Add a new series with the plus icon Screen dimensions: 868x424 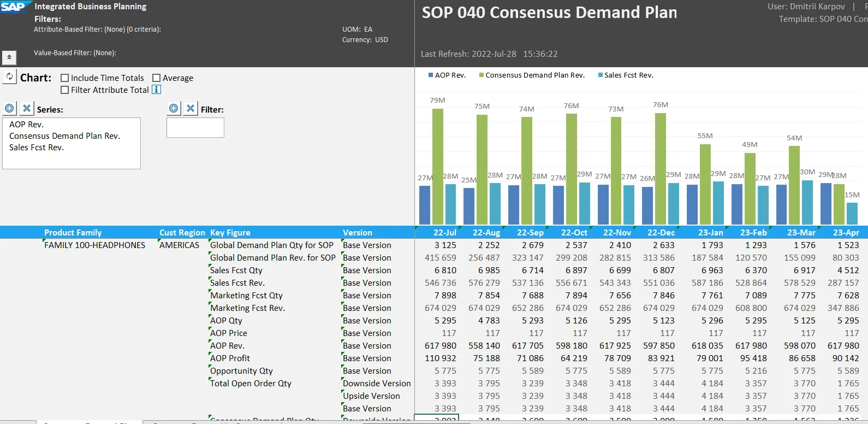[x=9, y=108]
